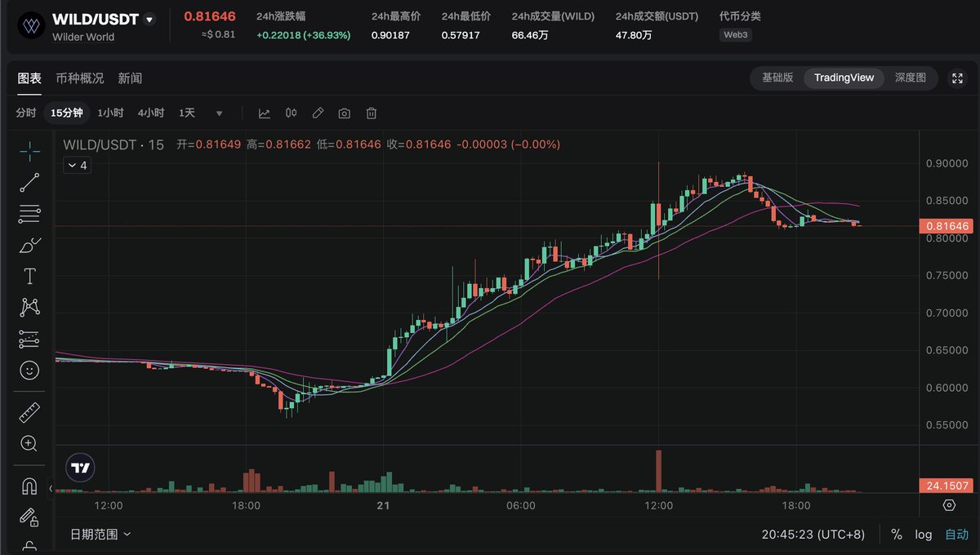This screenshot has height=555, width=980.
Task: Choose the 1小时 interval
Action: [x=110, y=113]
